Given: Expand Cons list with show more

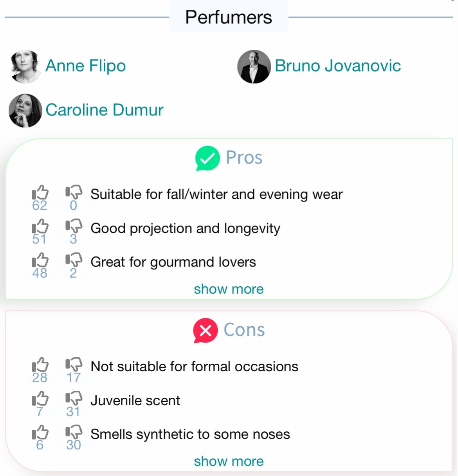Looking at the screenshot, I should [x=229, y=461].
